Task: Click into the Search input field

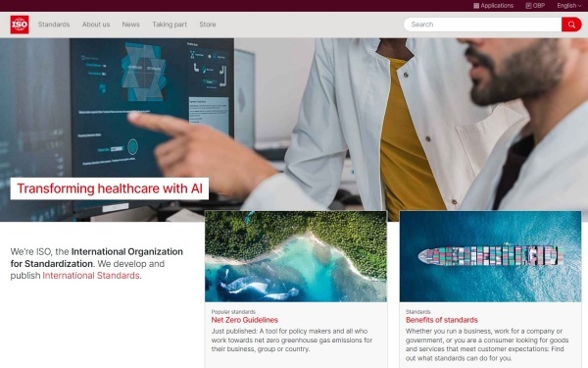Action: point(482,25)
